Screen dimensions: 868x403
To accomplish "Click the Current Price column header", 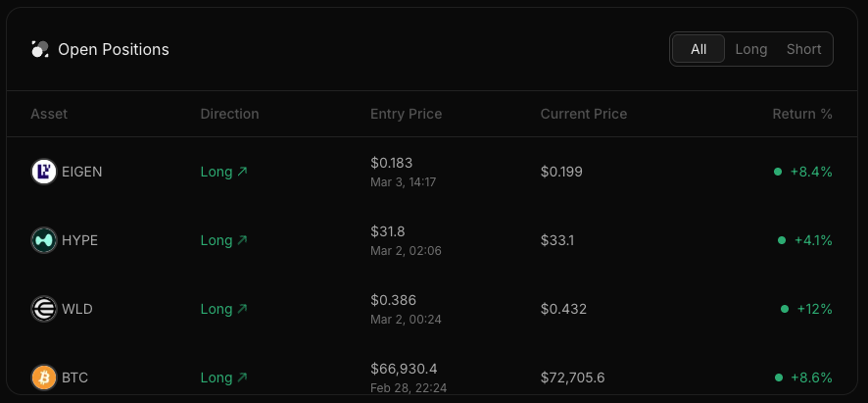I will (x=584, y=114).
